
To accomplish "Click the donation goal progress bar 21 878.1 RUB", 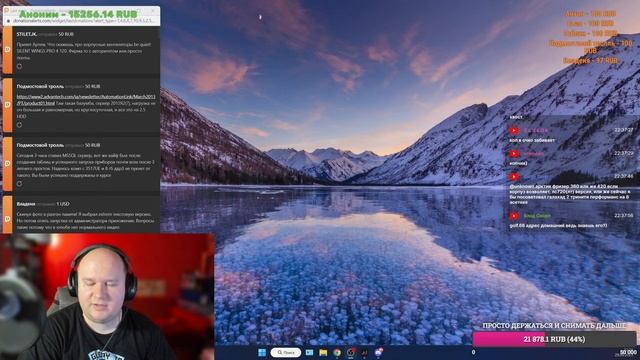I will pos(554,339).
